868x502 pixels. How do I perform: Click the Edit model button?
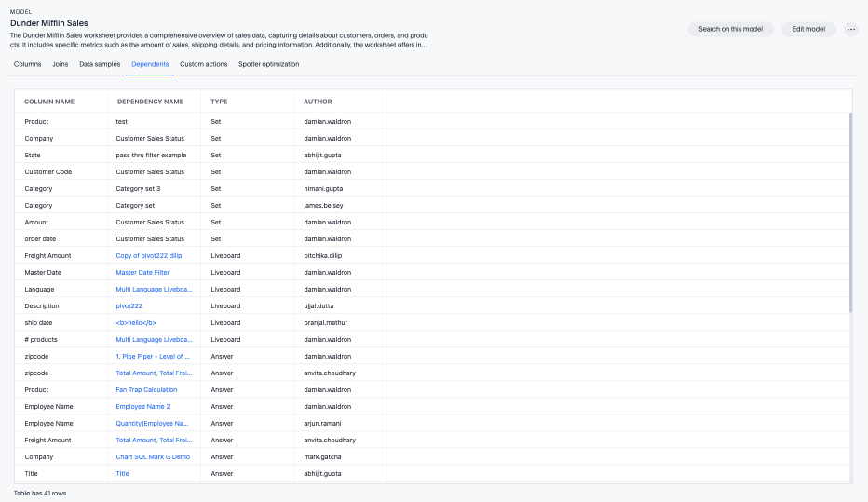point(807,29)
